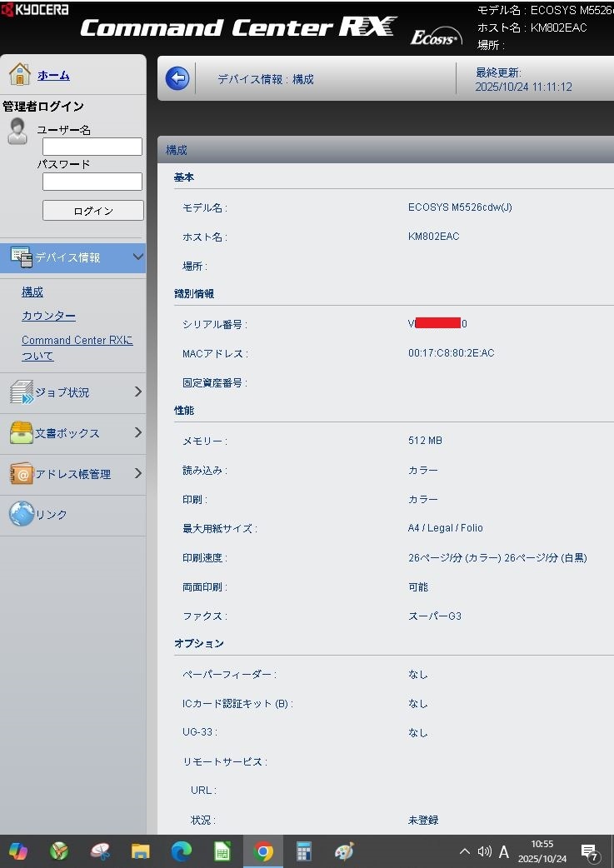Click the リンク globe icon
614x868 pixels.
pos(22,514)
